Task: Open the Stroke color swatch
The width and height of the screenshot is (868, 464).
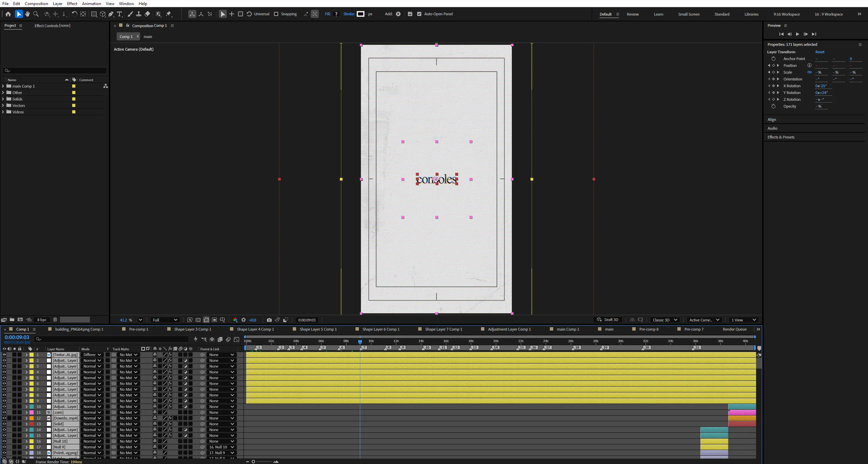Action: (x=361, y=14)
